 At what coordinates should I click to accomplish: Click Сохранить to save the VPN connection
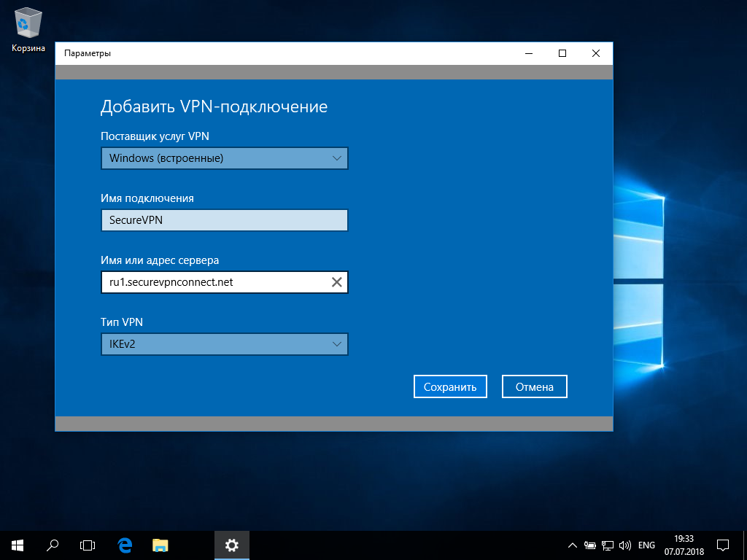pos(450,386)
